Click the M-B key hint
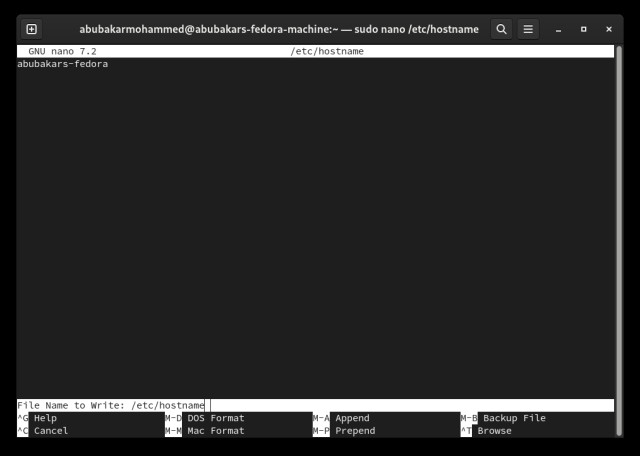Viewport: 640px width, 456px height. [x=469, y=418]
